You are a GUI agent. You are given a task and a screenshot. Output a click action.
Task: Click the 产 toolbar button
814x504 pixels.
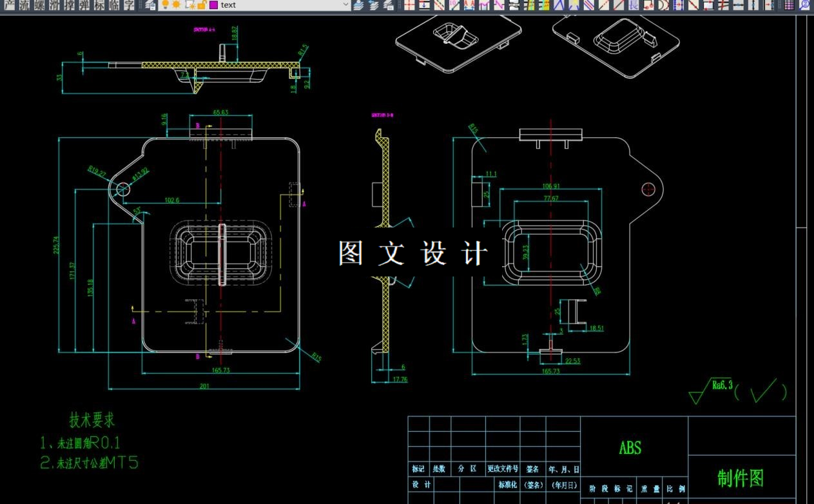(9, 5)
